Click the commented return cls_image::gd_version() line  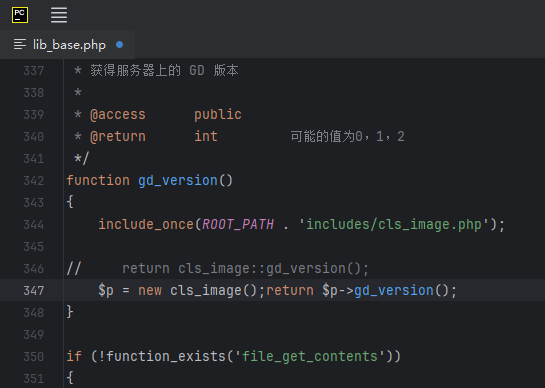(218, 269)
